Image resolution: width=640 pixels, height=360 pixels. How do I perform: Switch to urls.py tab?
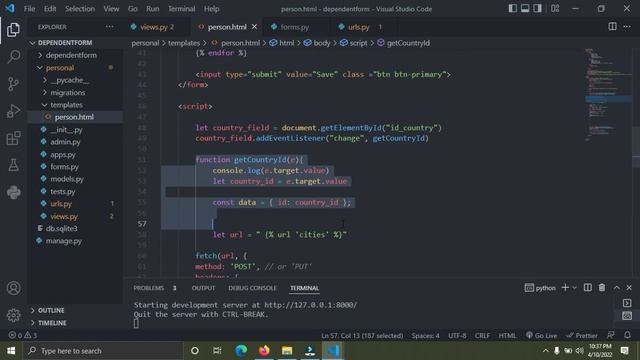(358, 27)
